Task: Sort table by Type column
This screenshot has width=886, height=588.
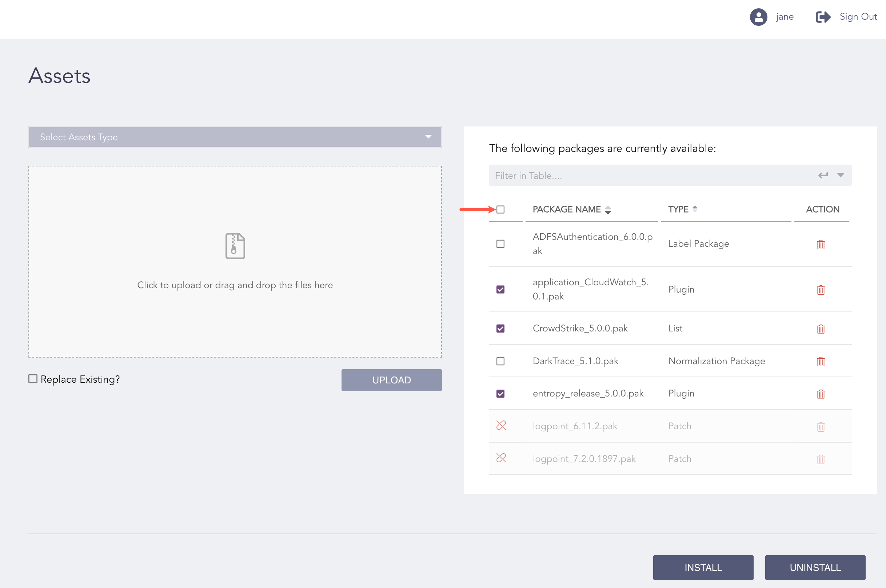Action: 695,209
